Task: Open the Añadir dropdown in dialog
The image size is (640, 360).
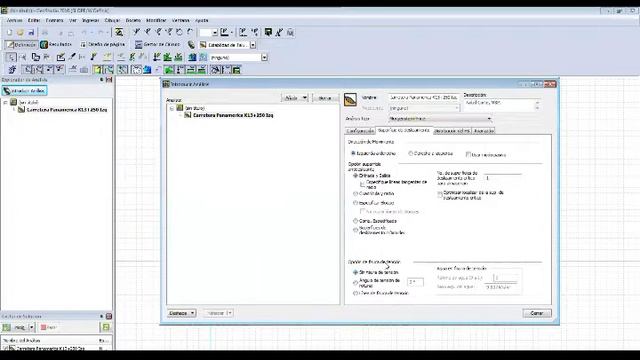Action: [x=295, y=98]
